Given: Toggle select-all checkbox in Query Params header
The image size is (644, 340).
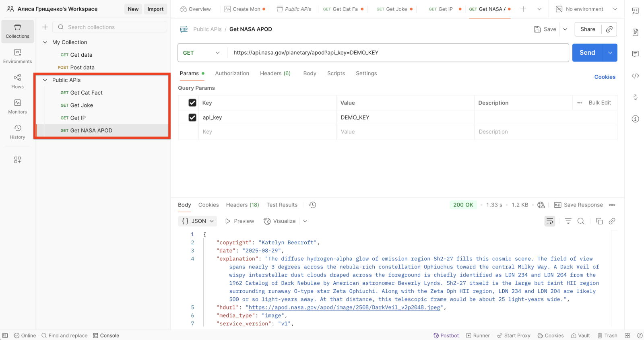Looking at the screenshot, I should [x=192, y=103].
